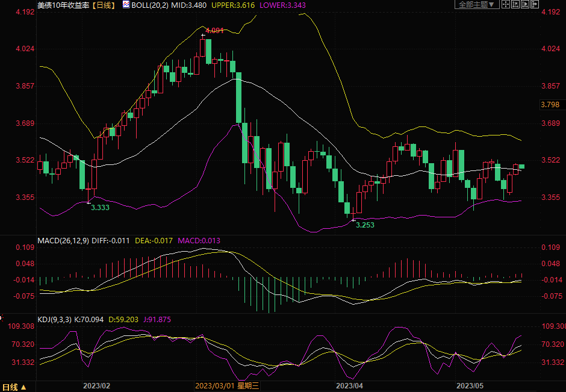Click the 3.253 low price marker

coord(365,225)
